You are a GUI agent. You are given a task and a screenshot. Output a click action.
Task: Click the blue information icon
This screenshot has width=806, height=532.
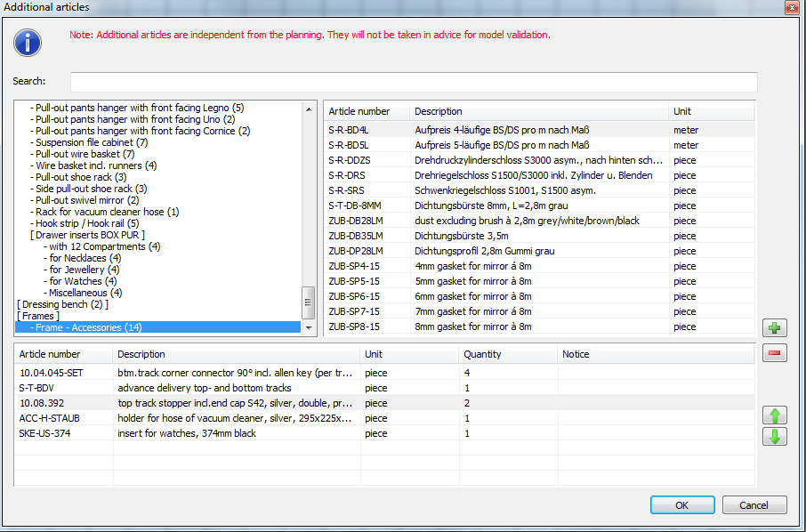28,41
